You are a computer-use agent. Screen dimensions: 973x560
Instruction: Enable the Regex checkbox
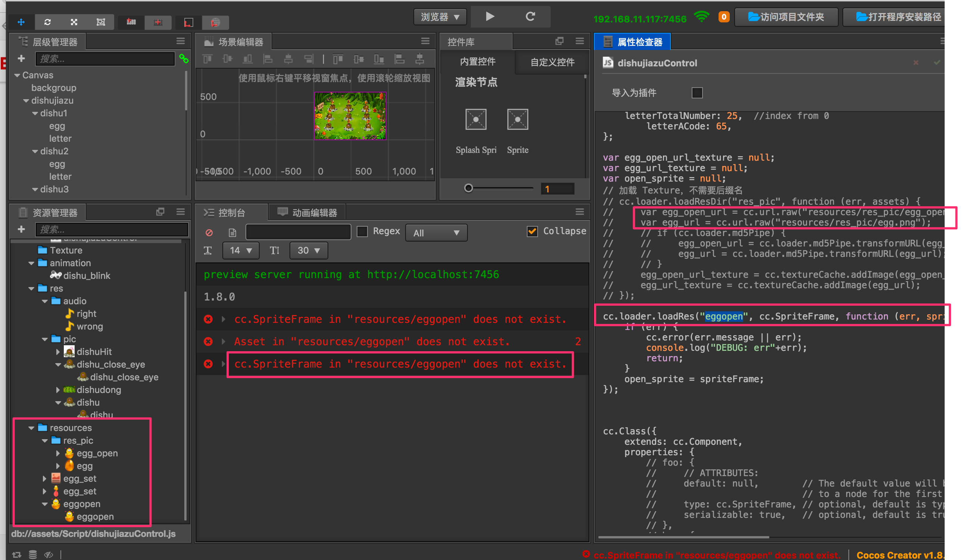click(362, 231)
